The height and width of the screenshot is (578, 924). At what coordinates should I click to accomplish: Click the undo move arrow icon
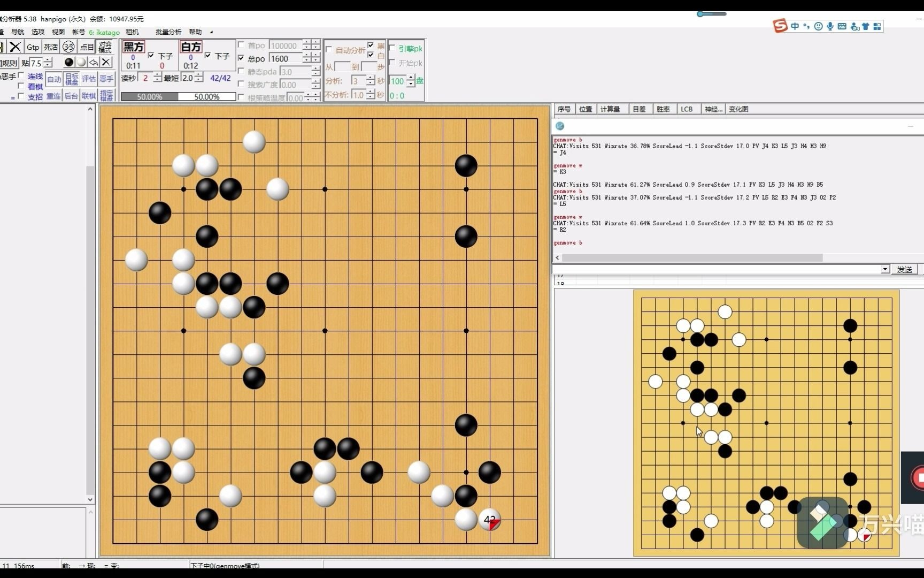coord(94,63)
